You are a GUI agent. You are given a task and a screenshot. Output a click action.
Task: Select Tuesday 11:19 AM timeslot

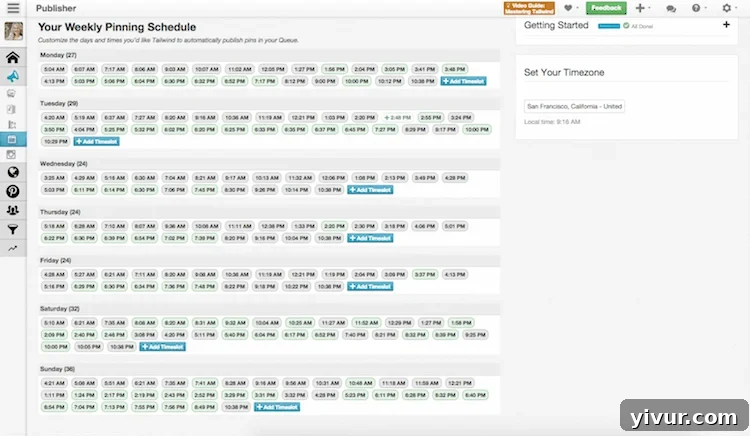[x=270, y=117]
